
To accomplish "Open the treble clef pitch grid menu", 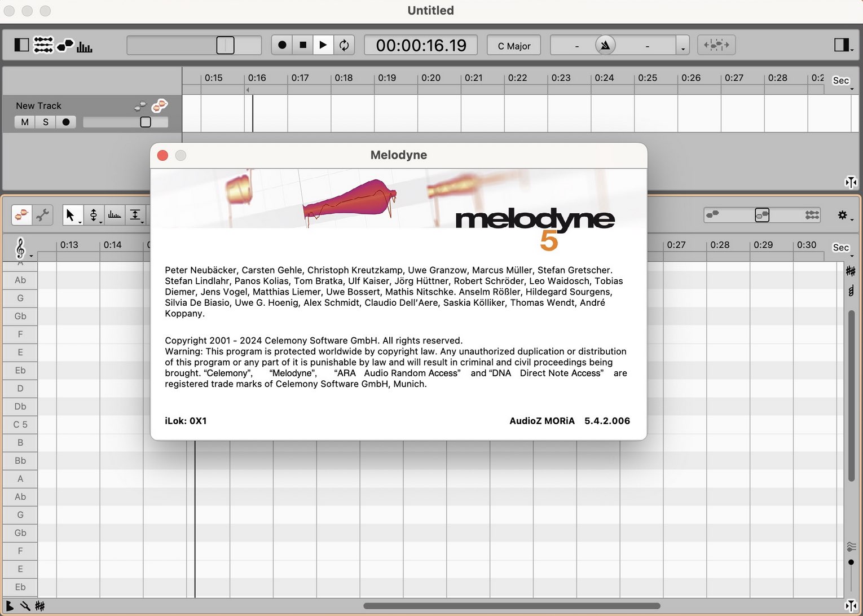I will (23, 248).
